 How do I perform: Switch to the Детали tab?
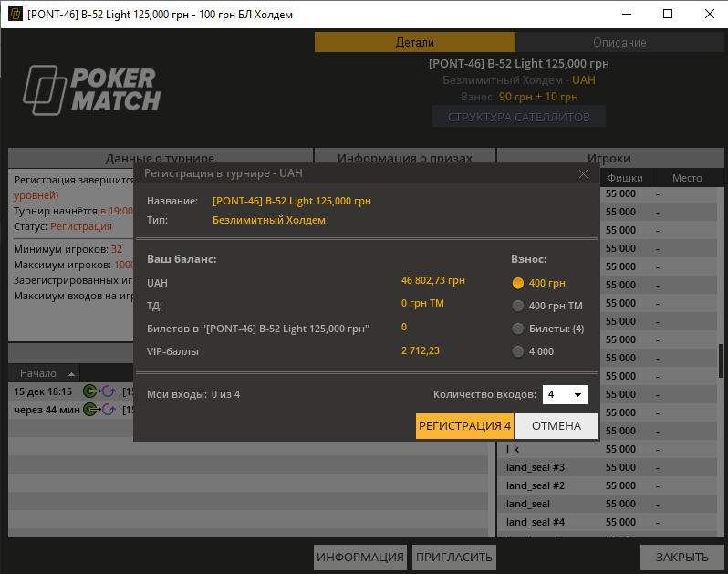(414, 42)
